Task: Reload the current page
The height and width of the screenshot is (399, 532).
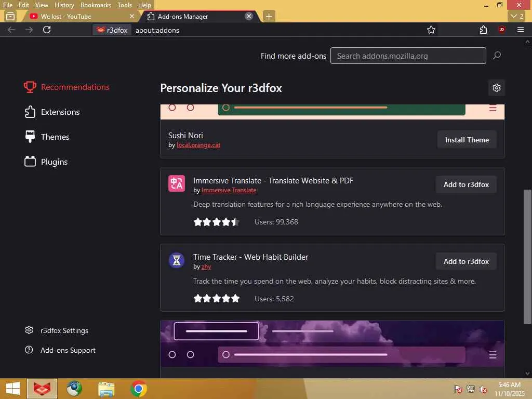Action: [x=47, y=30]
